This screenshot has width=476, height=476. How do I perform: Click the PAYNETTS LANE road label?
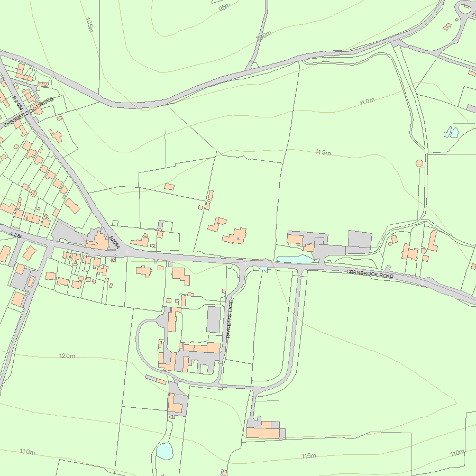pos(230,319)
